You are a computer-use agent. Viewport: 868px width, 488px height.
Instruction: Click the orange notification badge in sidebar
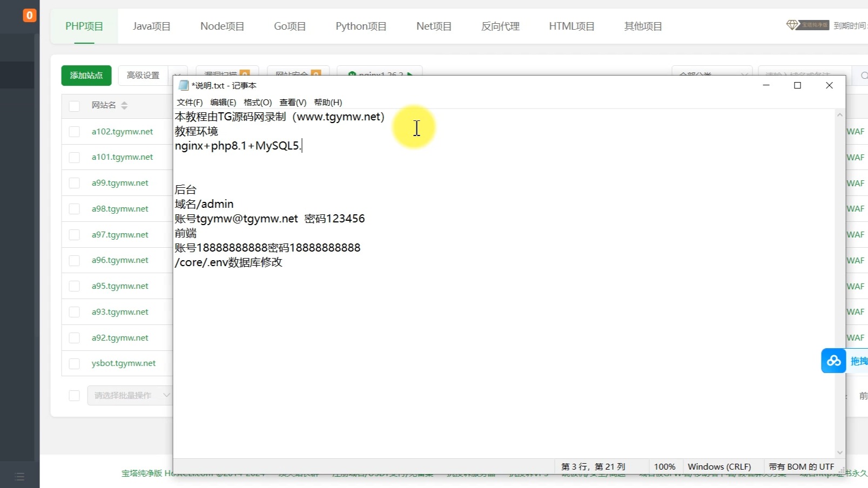pos(29,16)
